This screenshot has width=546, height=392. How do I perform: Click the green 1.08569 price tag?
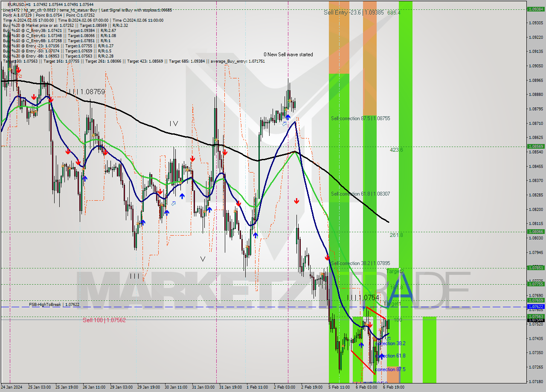pos(536,146)
